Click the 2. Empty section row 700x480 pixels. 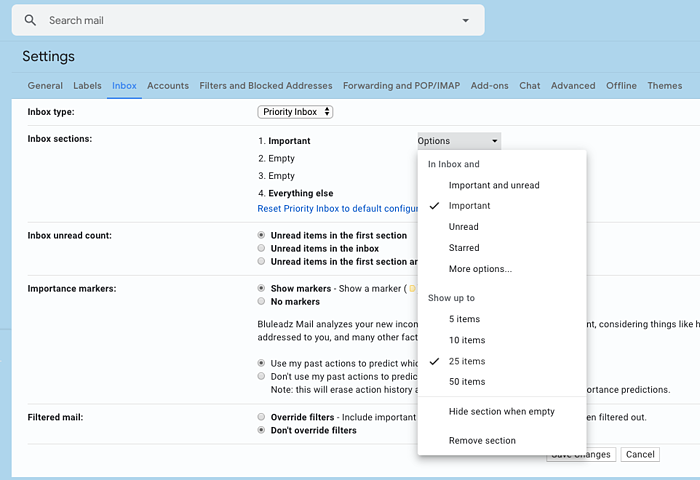tap(276, 159)
